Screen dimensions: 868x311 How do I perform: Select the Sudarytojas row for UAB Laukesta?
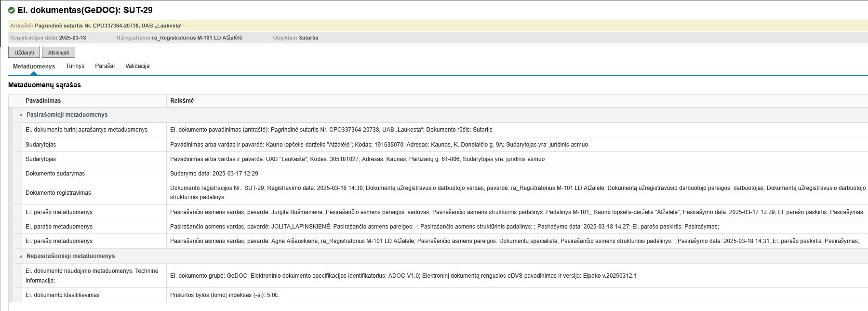click(x=41, y=159)
